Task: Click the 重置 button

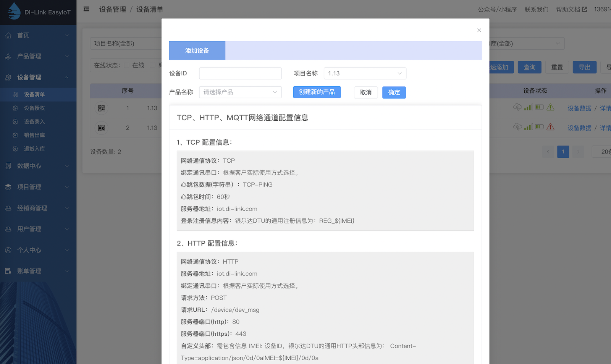Action: pos(557,67)
